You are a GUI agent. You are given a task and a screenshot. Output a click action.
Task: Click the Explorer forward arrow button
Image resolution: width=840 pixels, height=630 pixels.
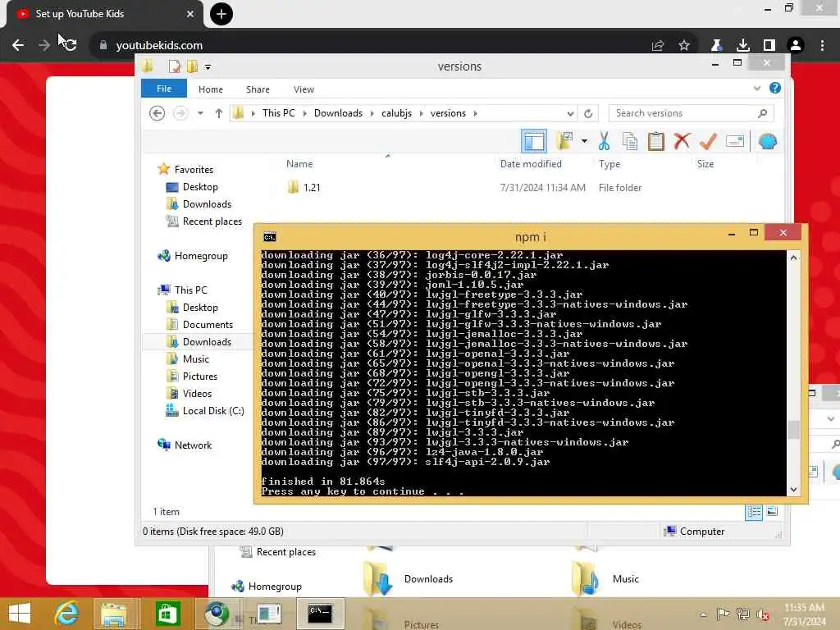tap(180, 113)
